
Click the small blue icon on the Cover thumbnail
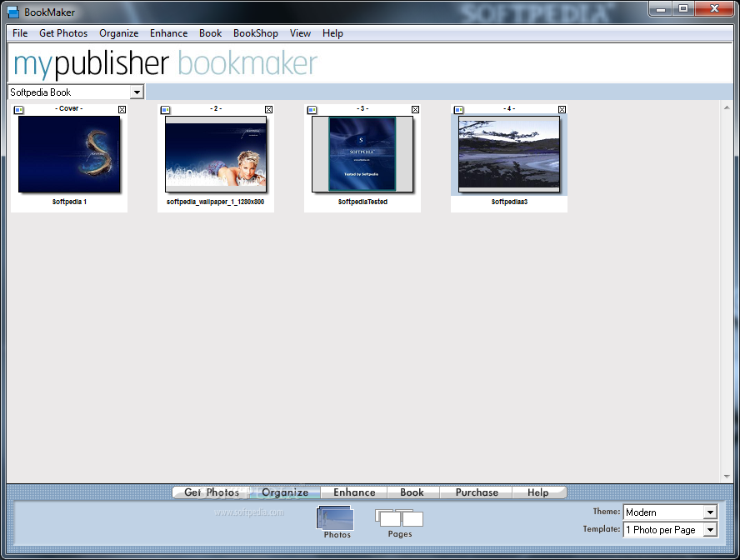point(18,110)
